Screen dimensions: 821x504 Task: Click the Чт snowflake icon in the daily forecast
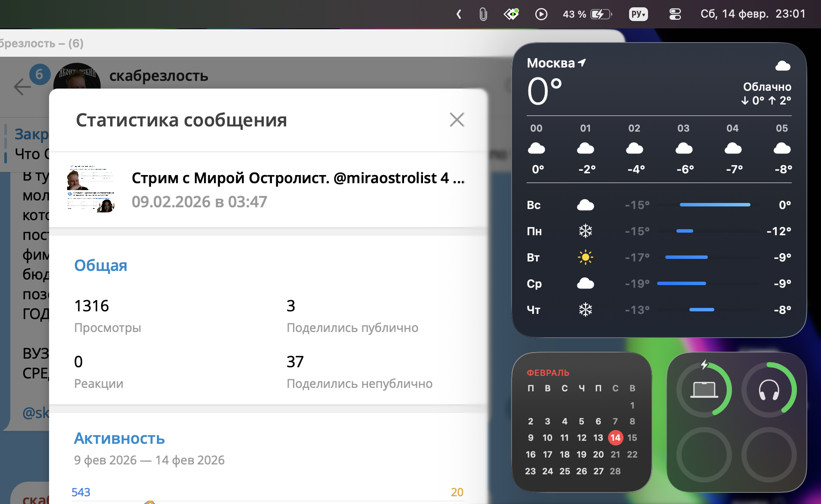pos(585,310)
